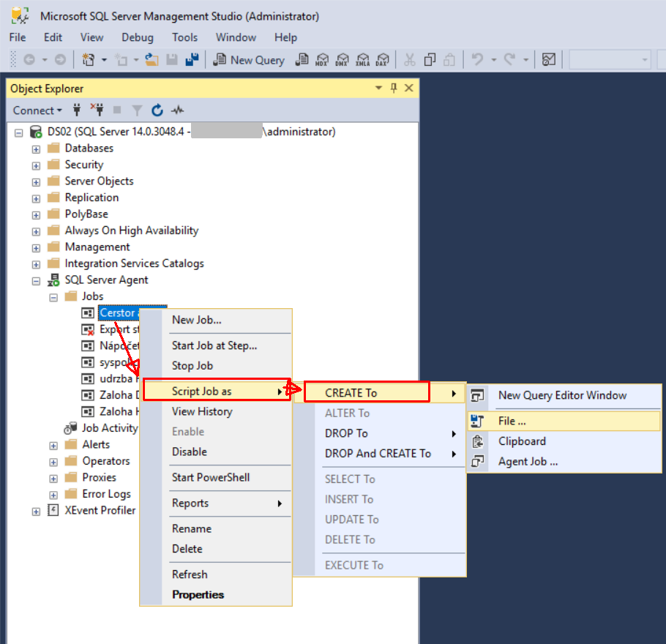Open the Edit menu
This screenshot has height=644, width=666.
[x=53, y=37]
